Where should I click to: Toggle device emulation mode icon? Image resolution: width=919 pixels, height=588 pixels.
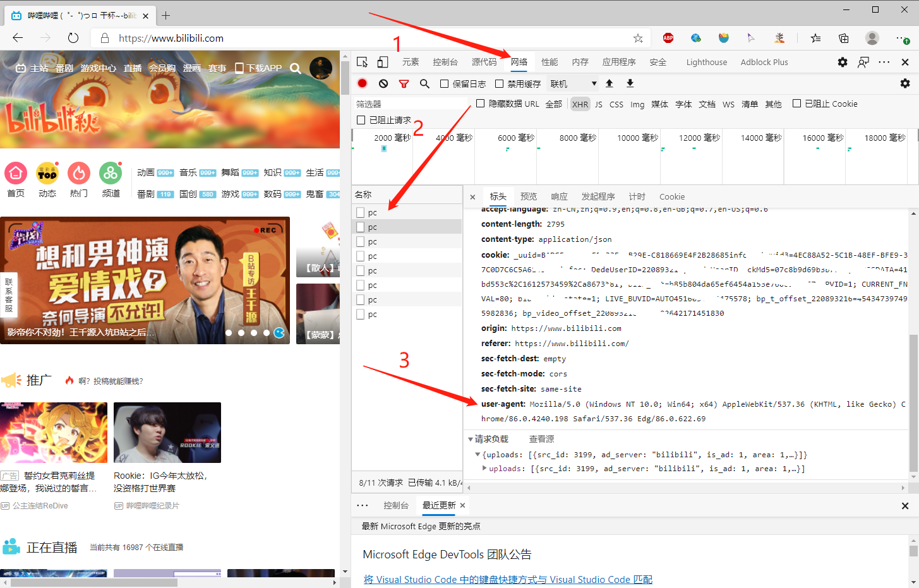383,62
